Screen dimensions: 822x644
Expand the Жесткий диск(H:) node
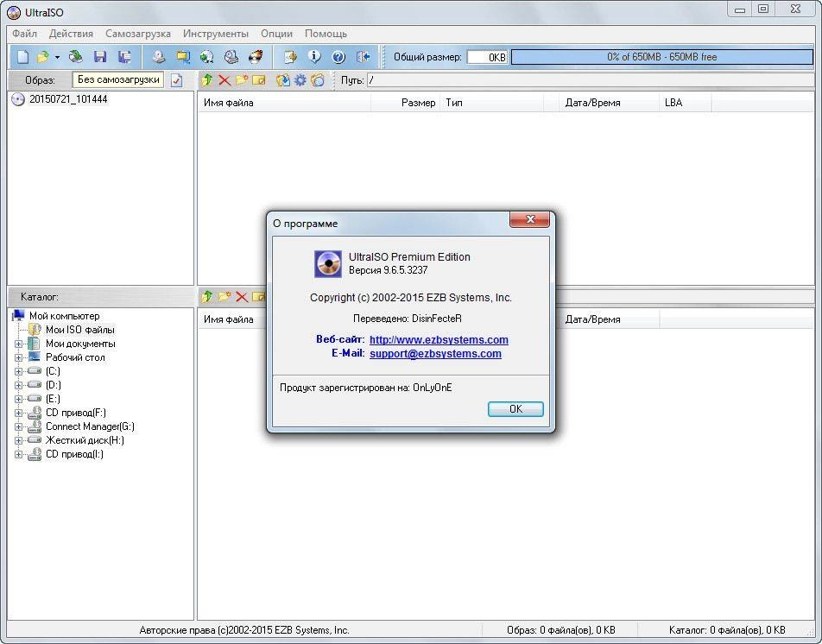[18, 440]
